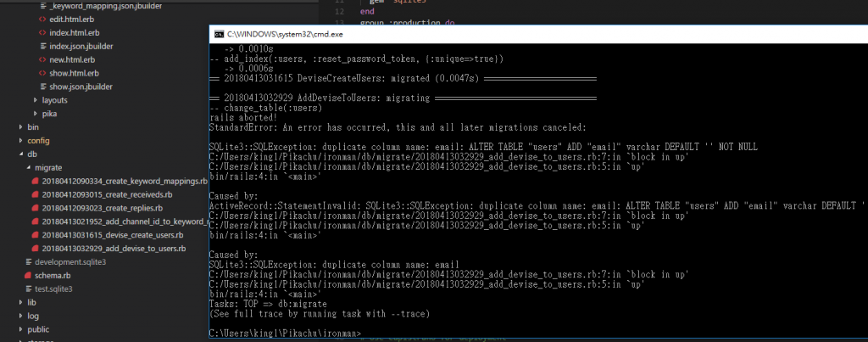
Task: Click "group :production do" in the editor
Action: pyautogui.click(x=408, y=23)
